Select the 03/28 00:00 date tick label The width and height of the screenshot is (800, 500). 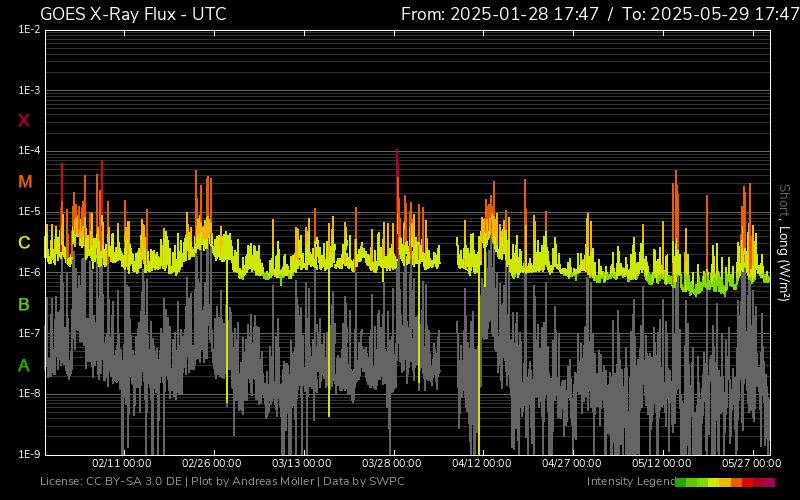click(x=391, y=464)
